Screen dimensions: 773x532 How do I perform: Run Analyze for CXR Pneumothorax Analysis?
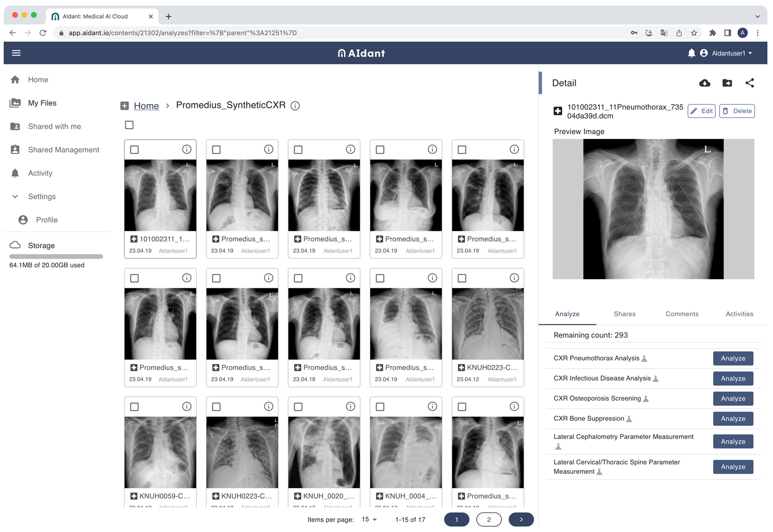click(x=732, y=358)
